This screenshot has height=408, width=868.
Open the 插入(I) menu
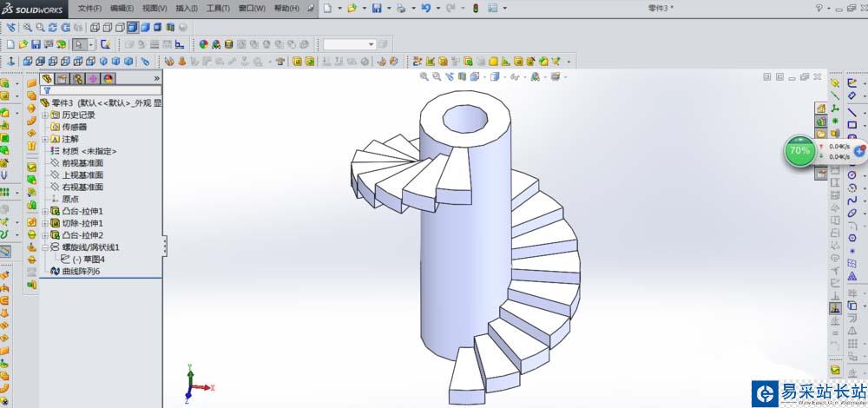pyautogui.click(x=187, y=9)
